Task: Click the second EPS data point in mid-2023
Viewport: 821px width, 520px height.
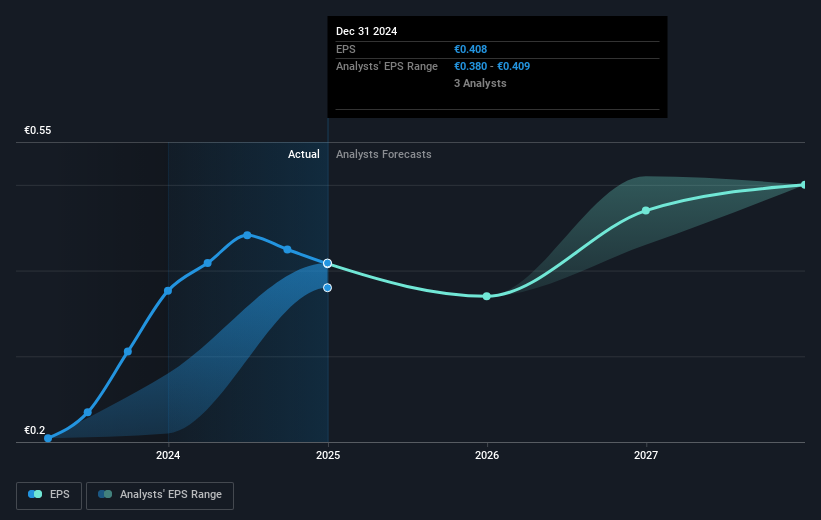Action: coord(88,413)
